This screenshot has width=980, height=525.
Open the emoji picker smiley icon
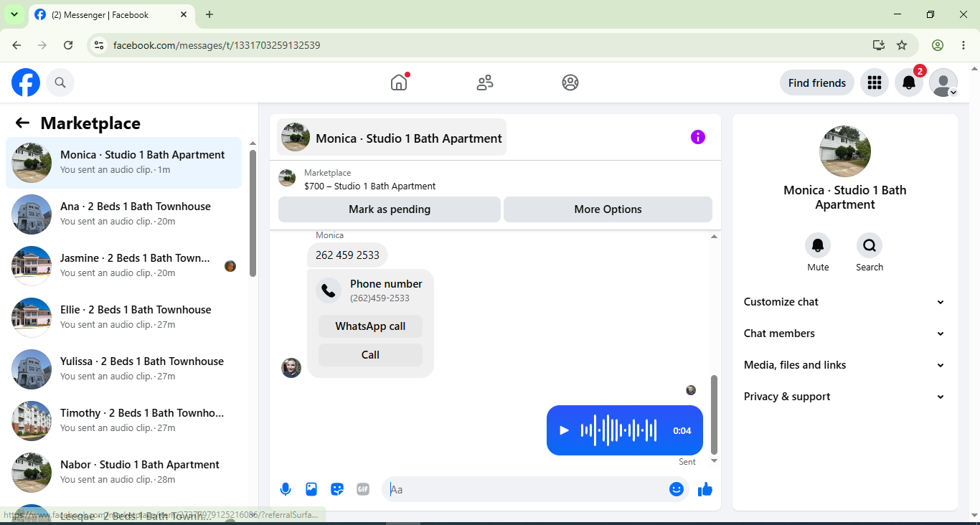pyautogui.click(x=677, y=489)
